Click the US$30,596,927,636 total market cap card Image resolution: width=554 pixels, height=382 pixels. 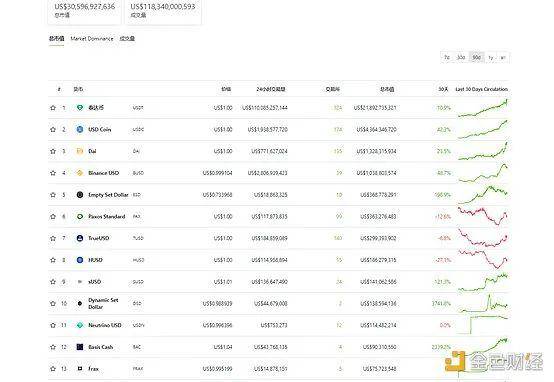tap(84, 11)
